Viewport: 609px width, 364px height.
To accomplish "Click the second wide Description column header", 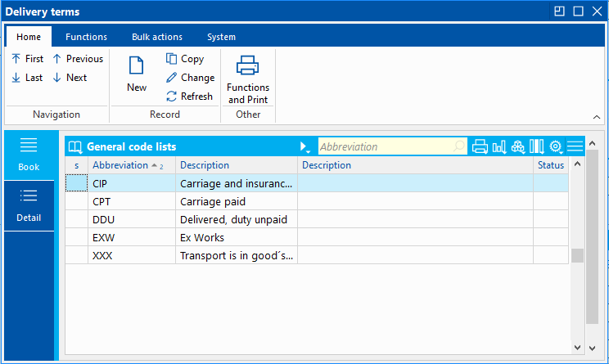I will tap(415, 165).
